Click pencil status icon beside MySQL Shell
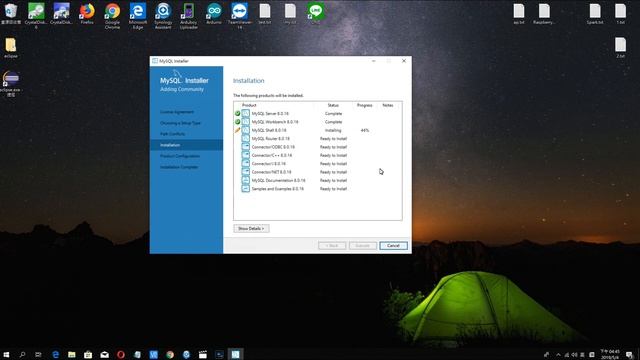Viewport: 640px width, 360px height. pyautogui.click(x=238, y=130)
